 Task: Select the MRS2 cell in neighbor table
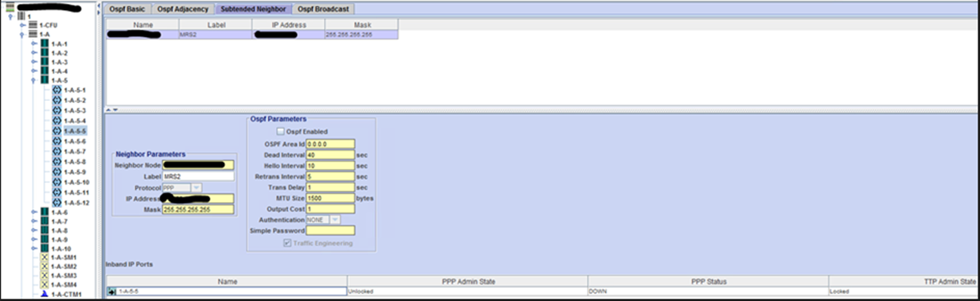pyautogui.click(x=216, y=34)
